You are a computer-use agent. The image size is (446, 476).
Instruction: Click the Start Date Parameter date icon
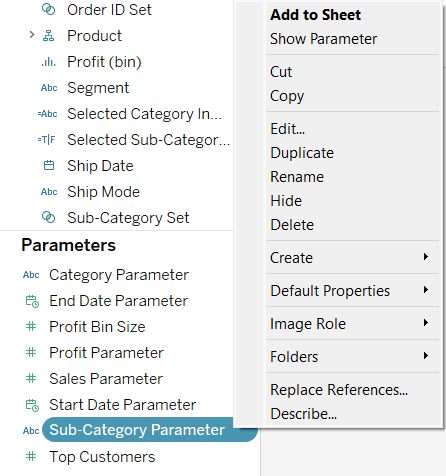pyautogui.click(x=32, y=405)
